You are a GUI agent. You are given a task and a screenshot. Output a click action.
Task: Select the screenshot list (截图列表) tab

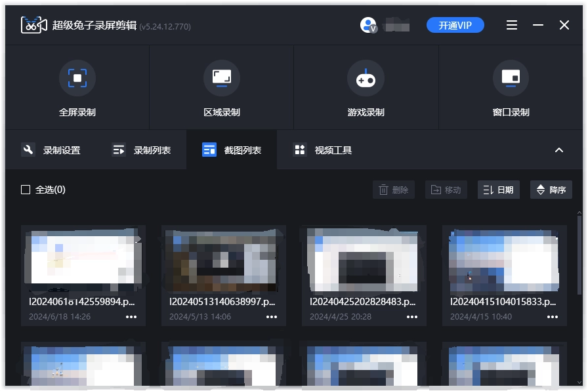pos(232,150)
